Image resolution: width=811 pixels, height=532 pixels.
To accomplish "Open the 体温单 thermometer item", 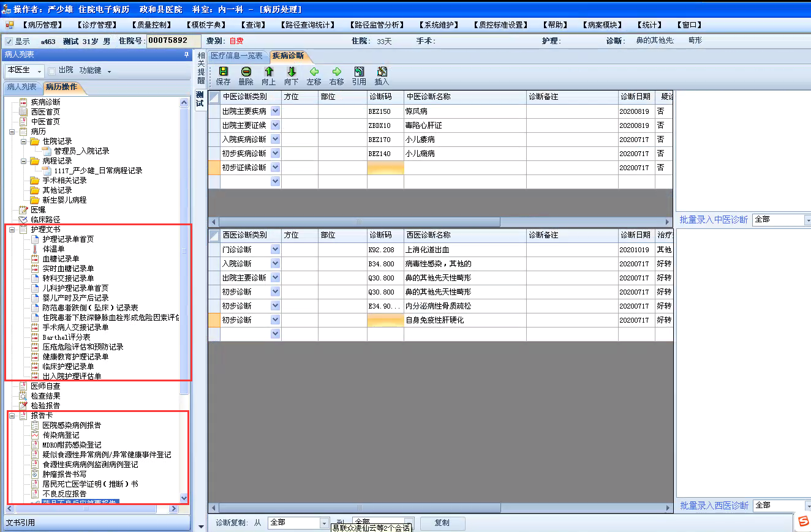I will tap(53, 249).
